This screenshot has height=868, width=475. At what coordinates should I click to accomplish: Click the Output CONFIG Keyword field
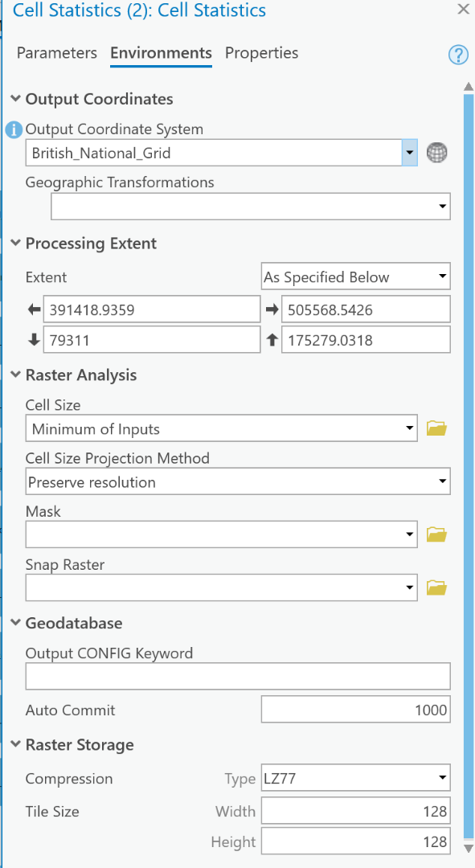(238, 676)
